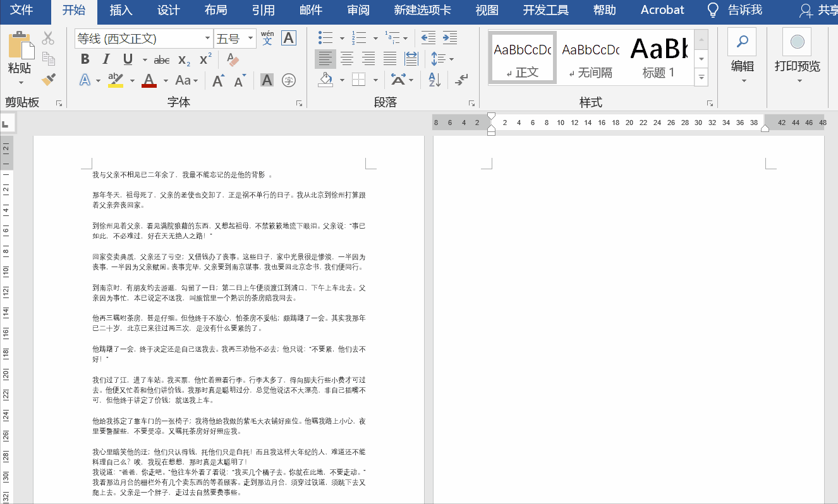Image resolution: width=838 pixels, height=504 pixels.
Task: Expand the Line Spacing options dropdown
Action: (x=451, y=59)
